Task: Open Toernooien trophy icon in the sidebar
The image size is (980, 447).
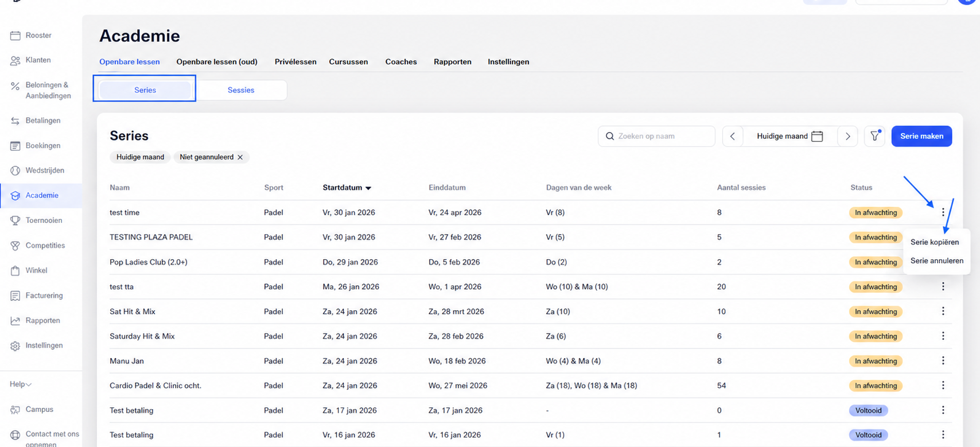Action: click(15, 220)
